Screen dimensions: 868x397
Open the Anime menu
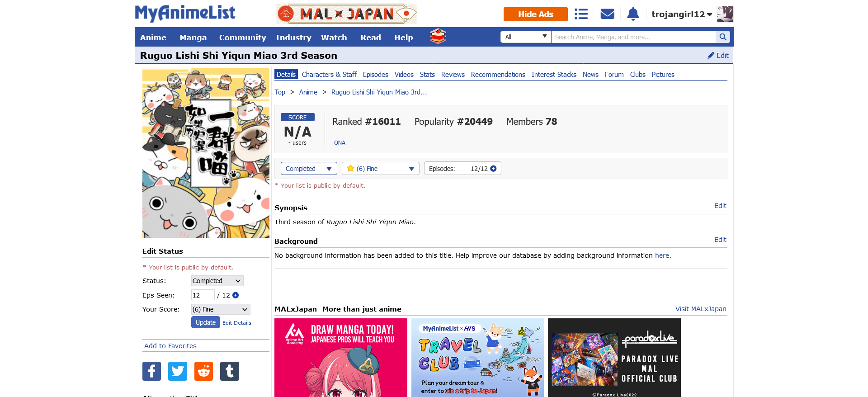(x=153, y=38)
